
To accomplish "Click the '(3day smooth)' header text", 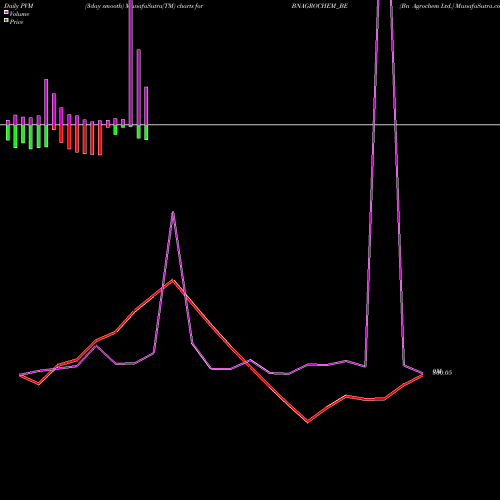I will click(104, 6).
